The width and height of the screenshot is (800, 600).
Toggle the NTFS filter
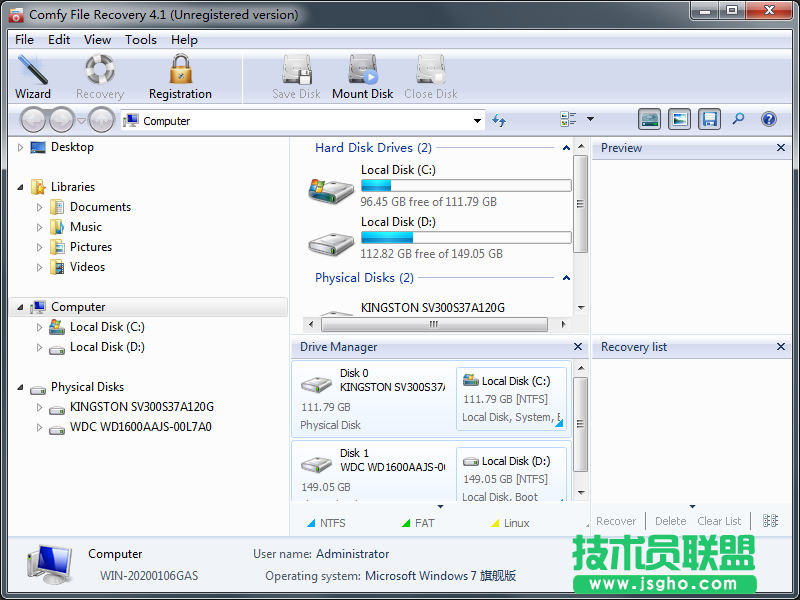tap(325, 521)
